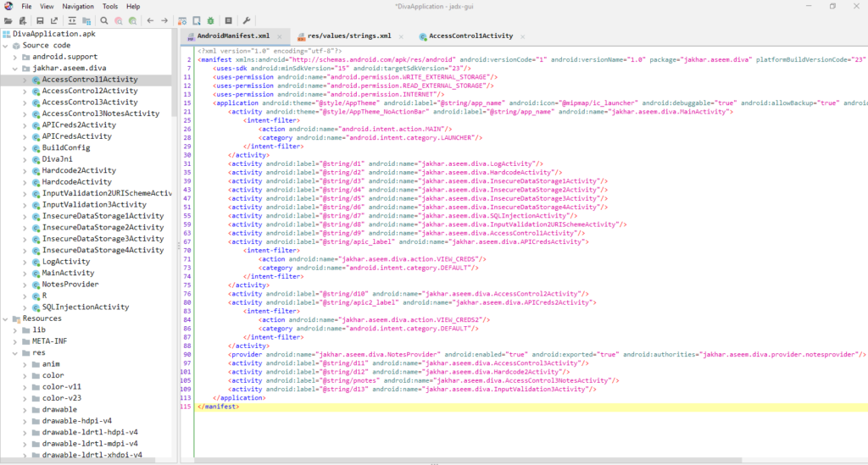Click the jadx-gui application logo icon

click(8, 6)
